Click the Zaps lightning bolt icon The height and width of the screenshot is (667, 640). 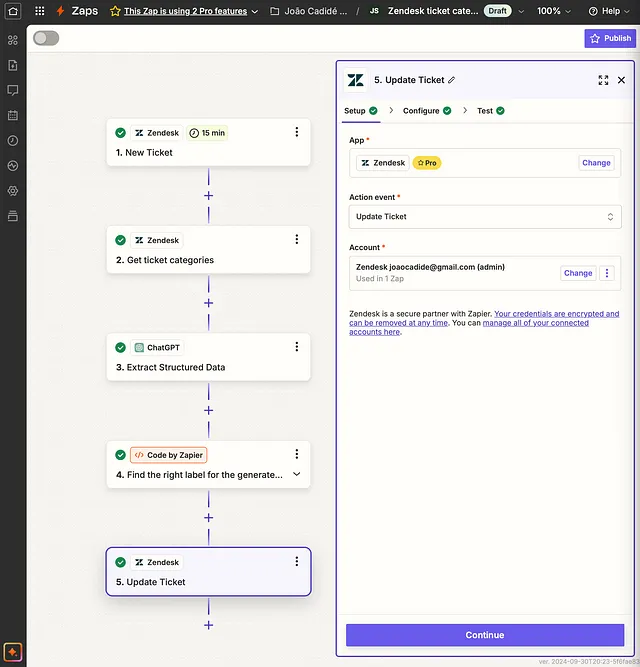[x=60, y=11]
